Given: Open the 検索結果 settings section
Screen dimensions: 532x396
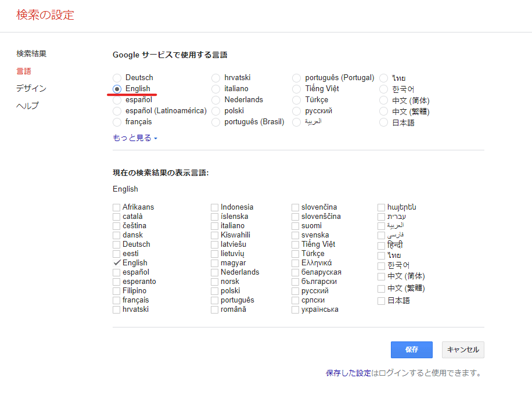Looking at the screenshot, I should (x=31, y=54).
